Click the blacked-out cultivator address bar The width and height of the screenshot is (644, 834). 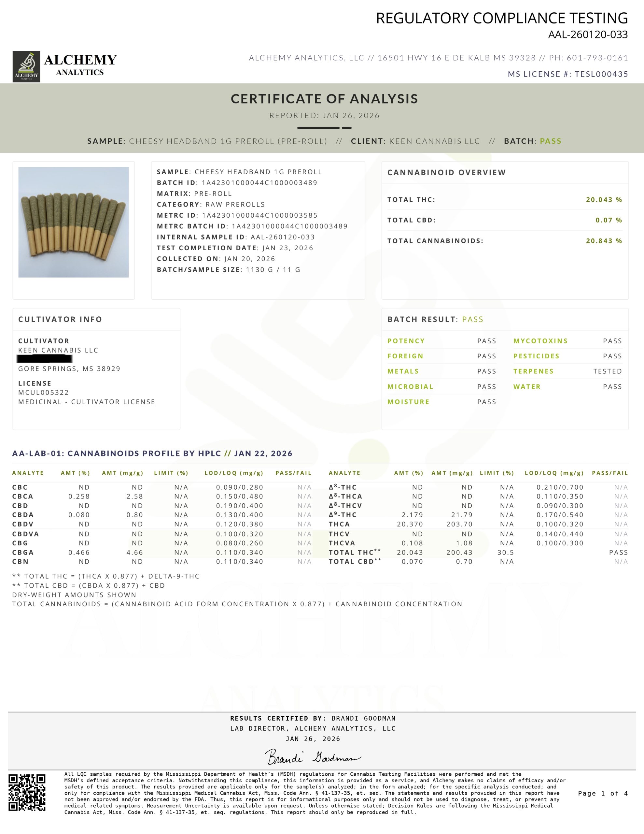45,359
